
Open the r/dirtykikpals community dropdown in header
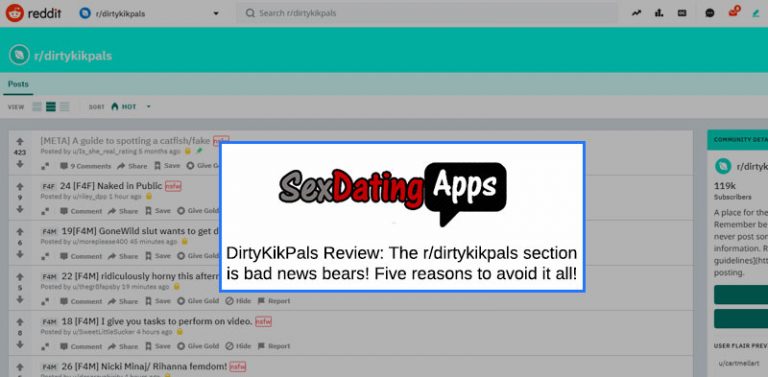tap(149, 14)
